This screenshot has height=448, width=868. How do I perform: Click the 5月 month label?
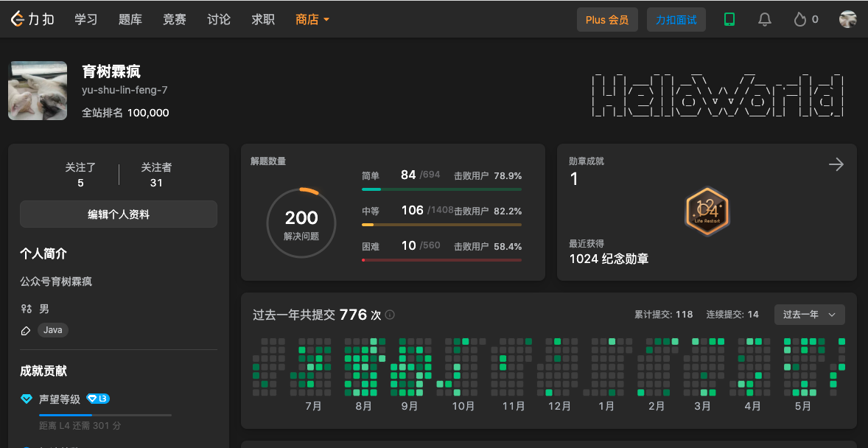point(802,407)
